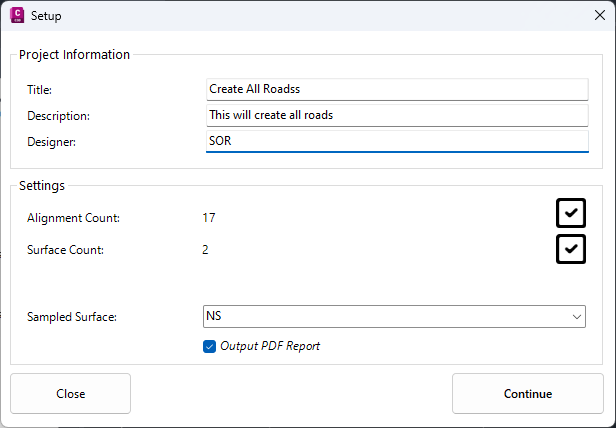Click the Project Information group heading
Viewport: 616px width, 428px height.
(x=74, y=54)
